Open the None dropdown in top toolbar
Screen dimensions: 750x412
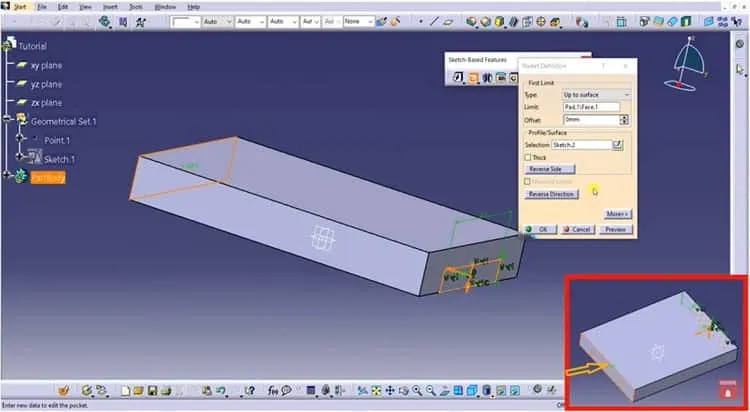tap(359, 22)
